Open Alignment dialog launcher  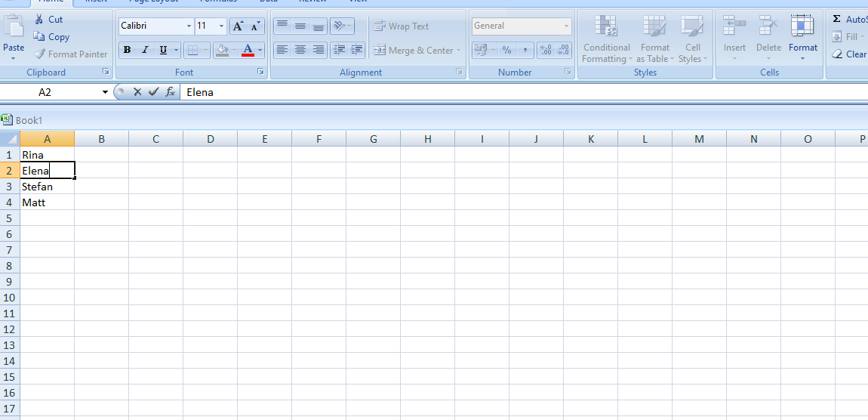(x=458, y=72)
